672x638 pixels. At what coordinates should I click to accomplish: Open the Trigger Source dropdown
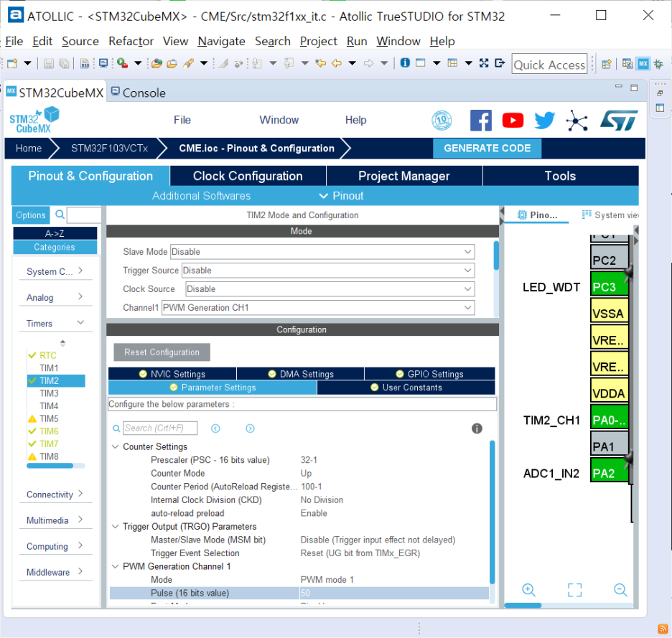[328, 271]
